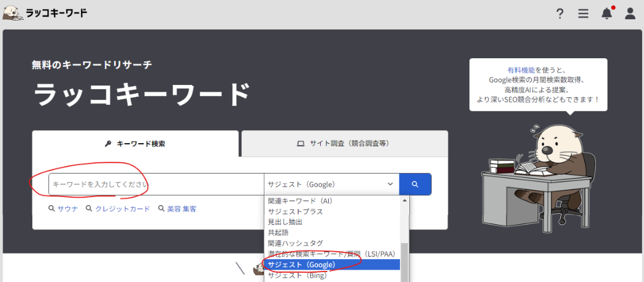
Task: Switch to the サイト調査（競合調査等） tab
Action: (x=344, y=143)
